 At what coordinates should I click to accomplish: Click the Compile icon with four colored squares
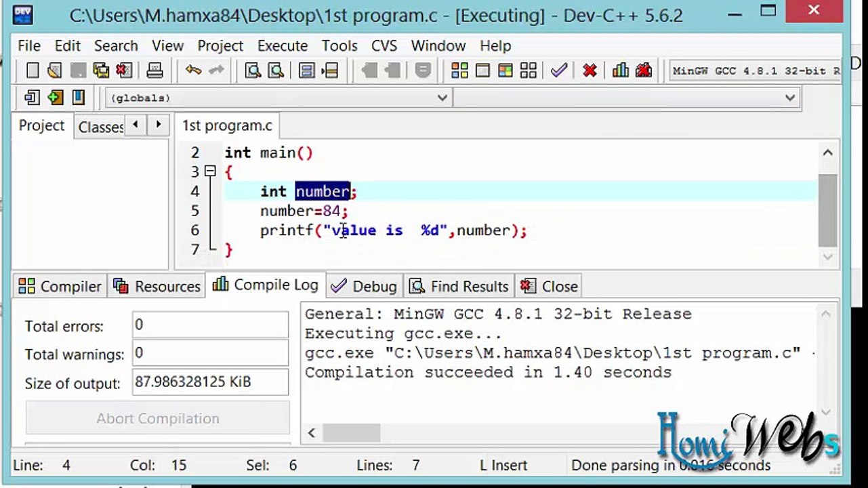coord(459,70)
